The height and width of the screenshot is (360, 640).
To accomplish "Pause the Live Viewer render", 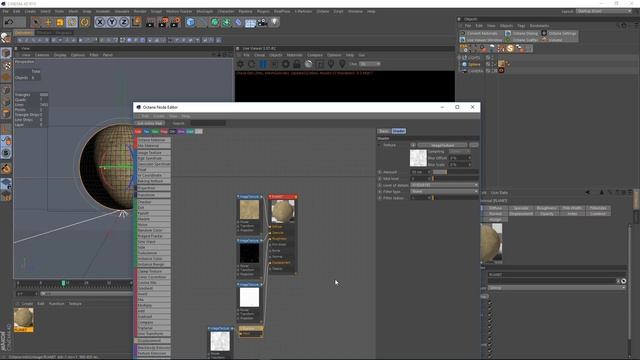I will click(263, 64).
